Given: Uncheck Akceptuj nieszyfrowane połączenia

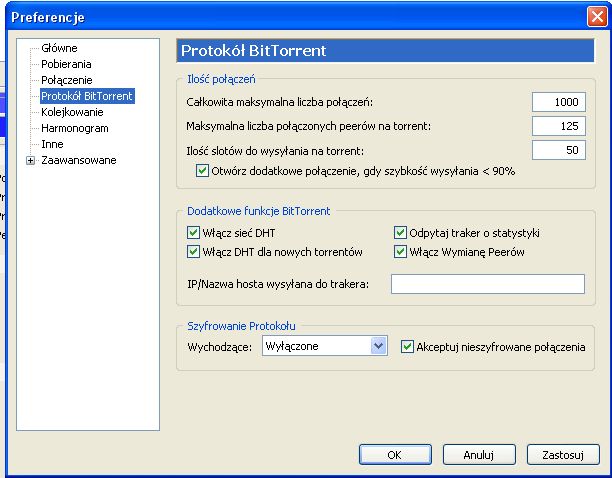Looking at the screenshot, I should 407,347.
